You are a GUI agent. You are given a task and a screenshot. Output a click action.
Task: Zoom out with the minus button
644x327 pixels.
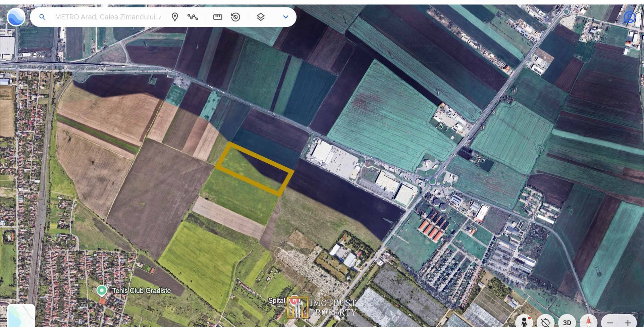click(x=610, y=323)
